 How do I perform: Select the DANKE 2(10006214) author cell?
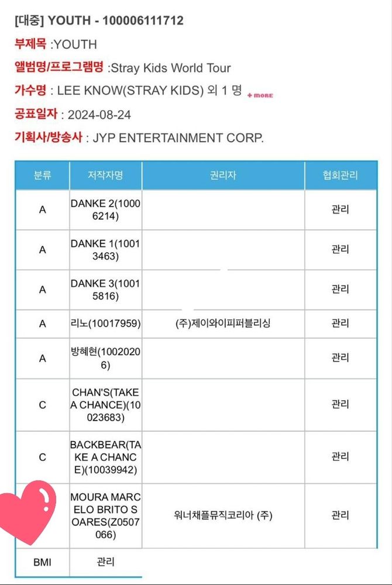[x=105, y=209]
